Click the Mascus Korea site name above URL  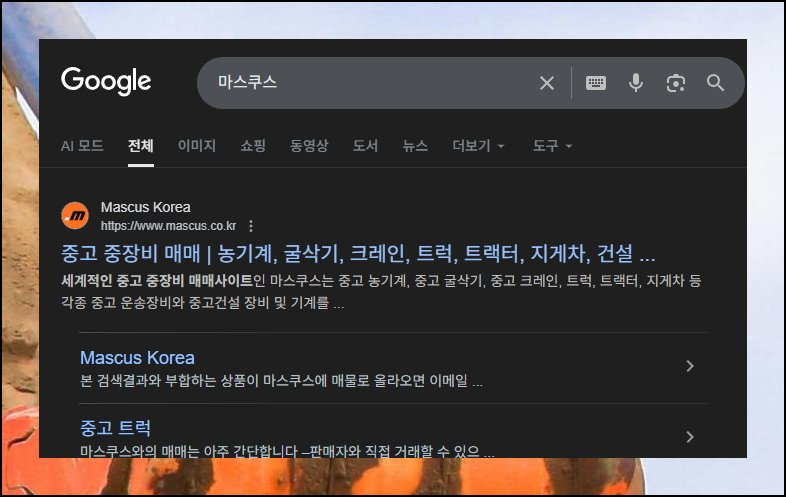pyautogui.click(x=145, y=207)
